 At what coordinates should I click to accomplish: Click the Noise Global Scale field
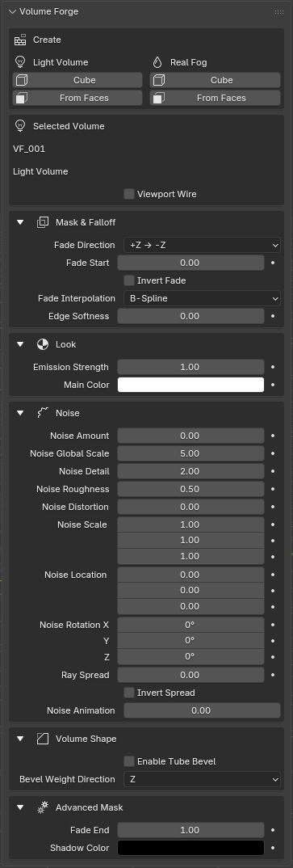[x=190, y=453]
